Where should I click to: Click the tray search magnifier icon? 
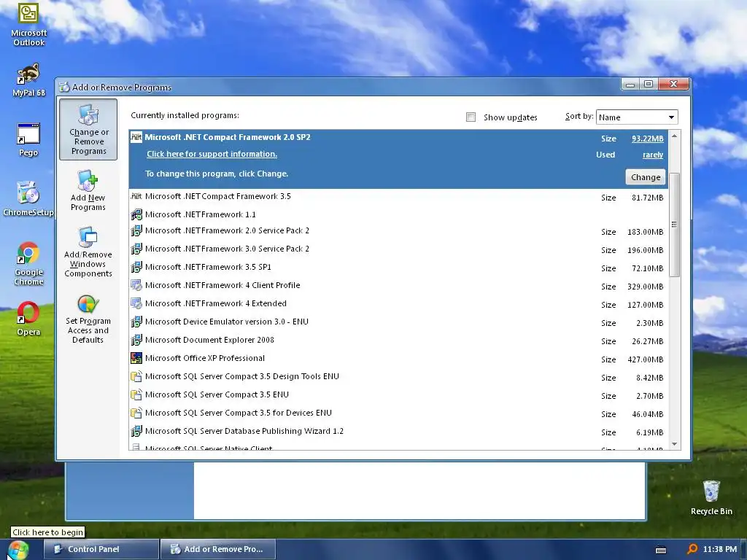(x=692, y=550)
